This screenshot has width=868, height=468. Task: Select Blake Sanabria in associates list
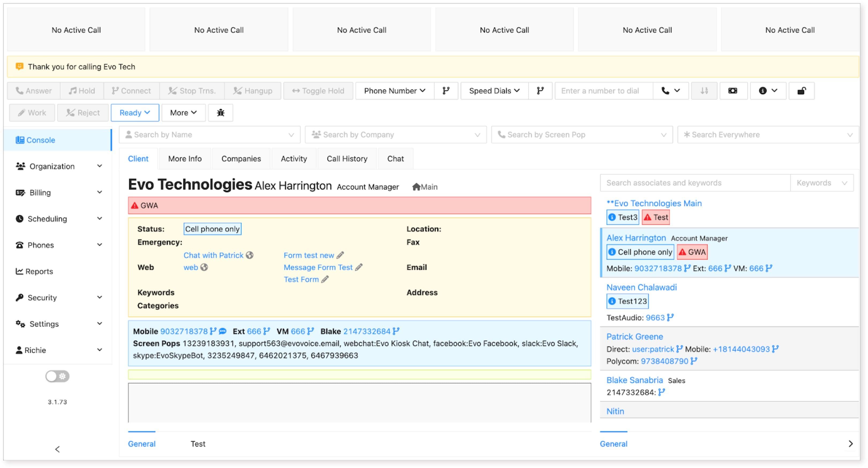tap(634, 380)
